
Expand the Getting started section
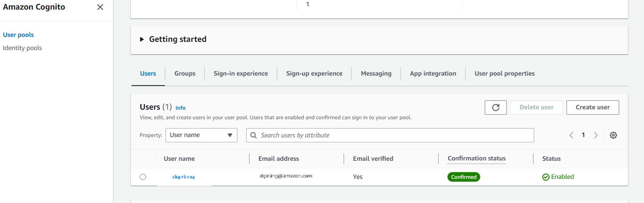point(142,39)
